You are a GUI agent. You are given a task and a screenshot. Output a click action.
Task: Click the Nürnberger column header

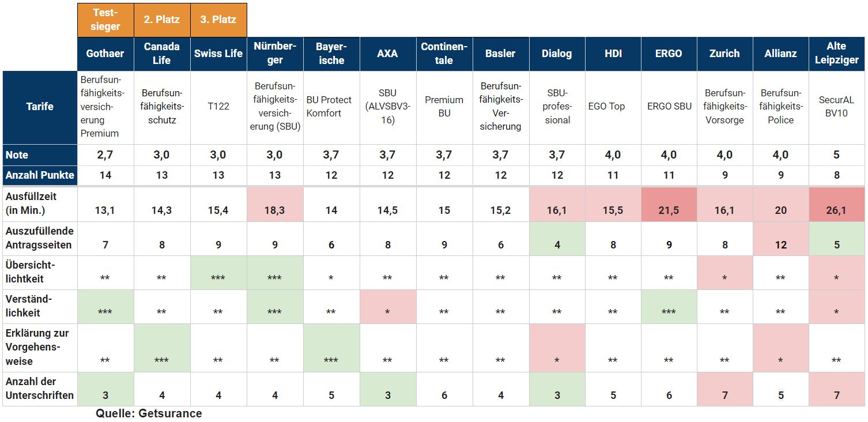(275, 54)
